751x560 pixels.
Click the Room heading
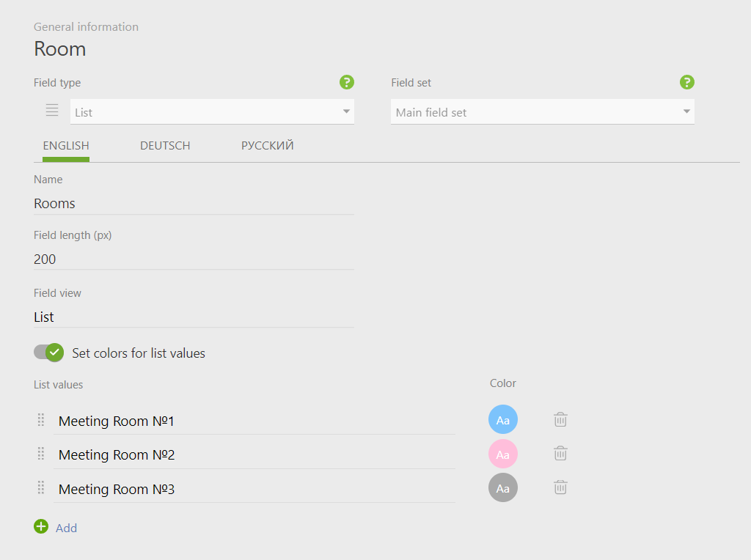click(x=60, y=49)
